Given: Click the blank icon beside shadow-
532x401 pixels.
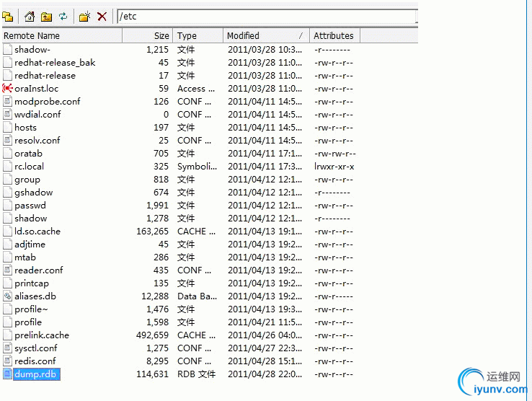Looking at the screenshot, I should 7,50.
